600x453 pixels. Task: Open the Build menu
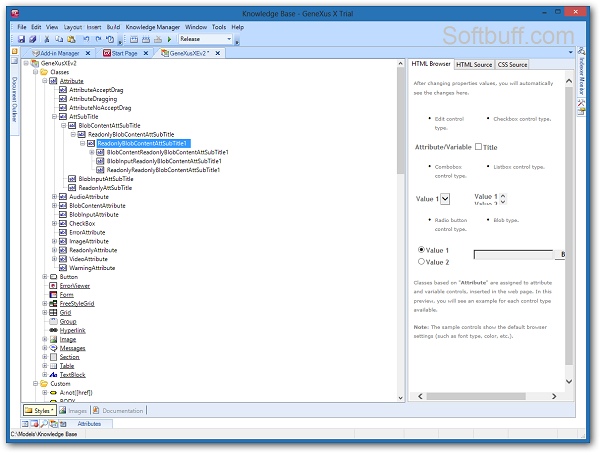[113, 27]
